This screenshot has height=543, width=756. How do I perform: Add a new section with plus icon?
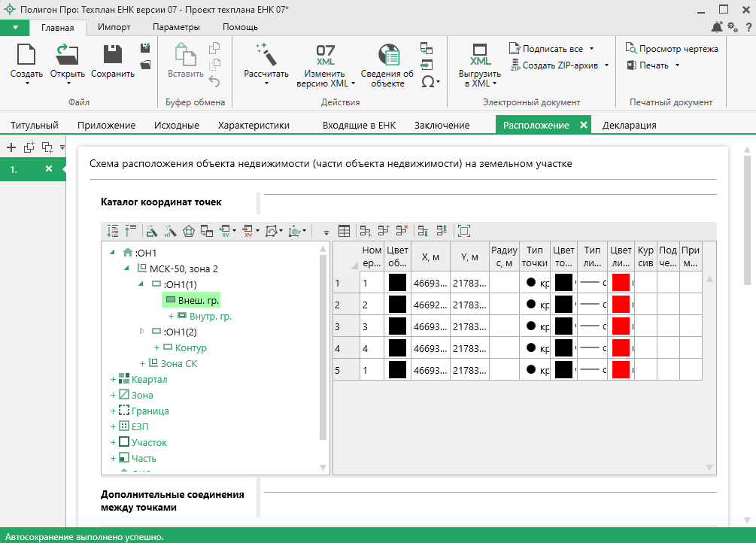coord(11,147)
